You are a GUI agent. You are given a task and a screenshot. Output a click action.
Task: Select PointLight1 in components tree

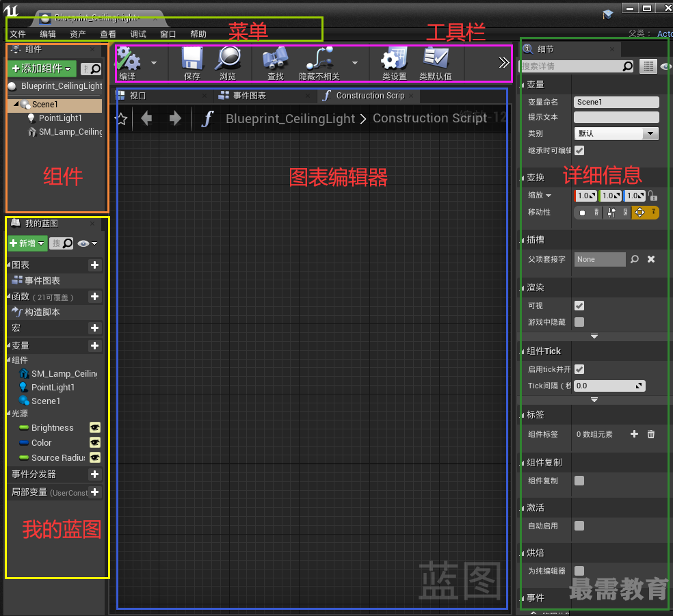tap(60, 118)
